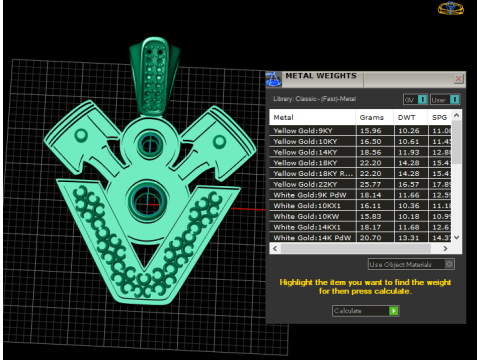Click the vertical scrollbar thumb
Image resolution: width=480 pixels, height=360 pixels.
[457, 142]
